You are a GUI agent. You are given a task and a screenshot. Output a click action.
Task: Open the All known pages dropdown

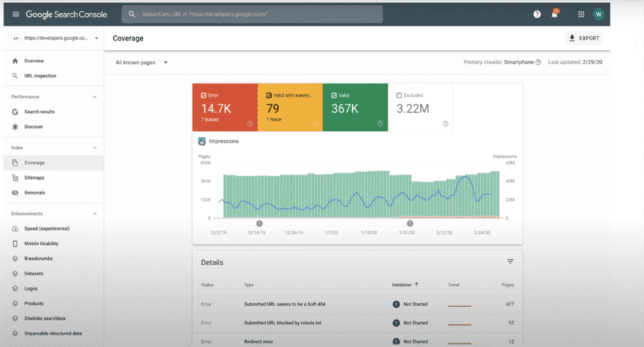[142, 62]
